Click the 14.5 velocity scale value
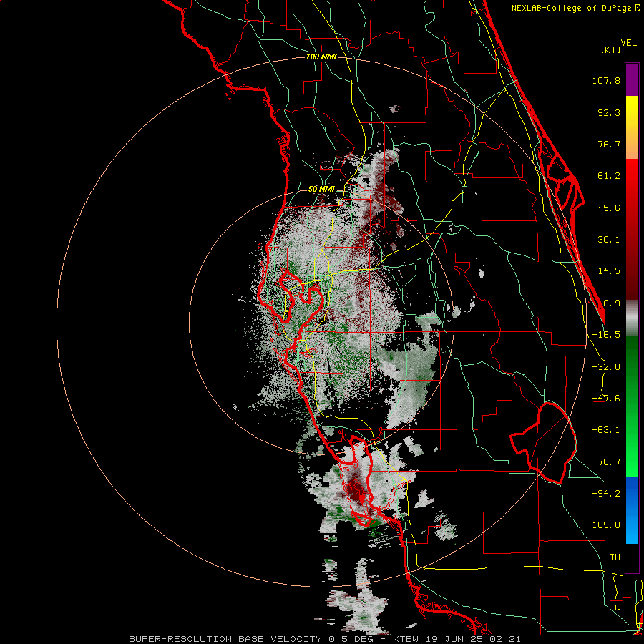The height and width of the screenshot is (644, 644). pyautogui.click(x=609, y=271)
